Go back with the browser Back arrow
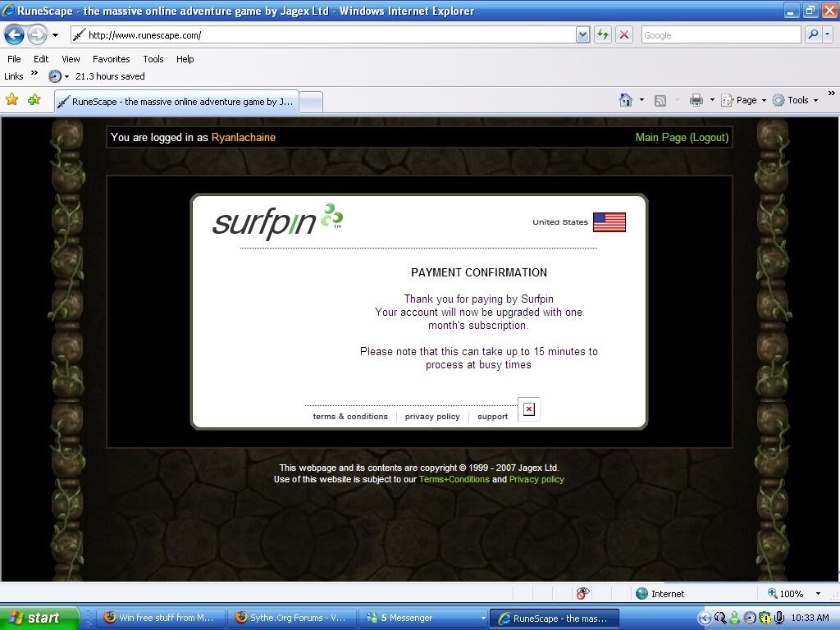 click(14, 35)
